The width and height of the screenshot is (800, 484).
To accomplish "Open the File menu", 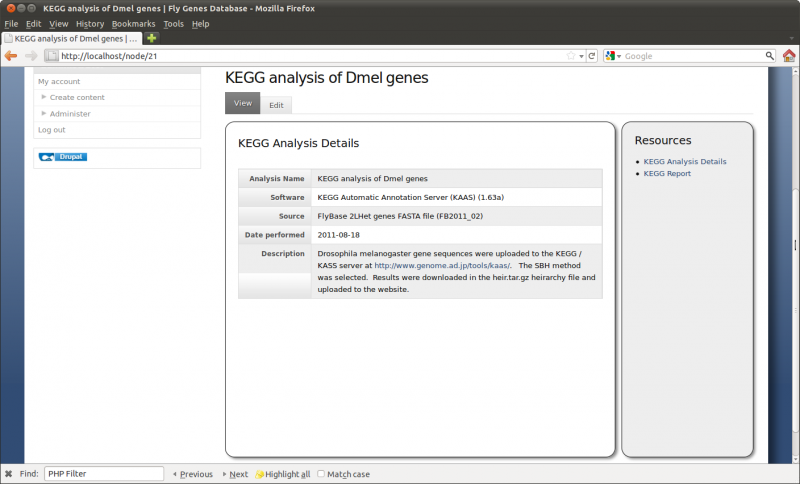I will [x=11, y=24].
